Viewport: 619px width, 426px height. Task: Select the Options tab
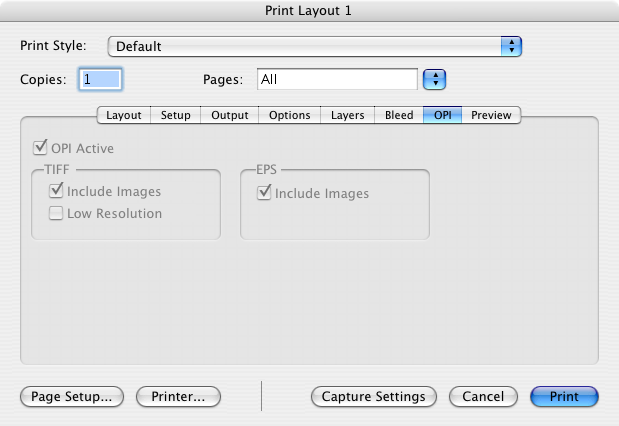pyautogui.click(x=290, y=115)
